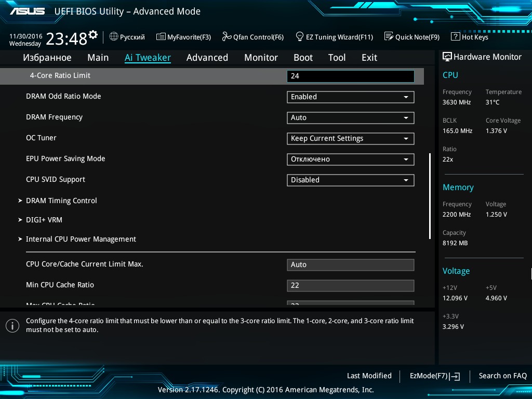The width and height of the screenshot is (532, 399).
Task: Open the DRAM Odd Ratio Mode dropdown
Action: [x=351, y=97]
